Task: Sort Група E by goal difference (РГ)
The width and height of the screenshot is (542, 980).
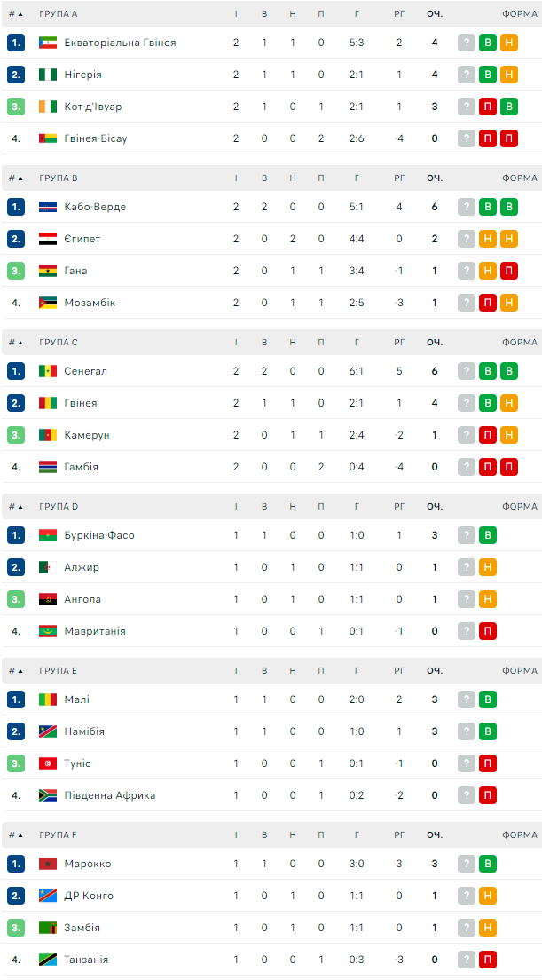Action: tap(399, 671)
